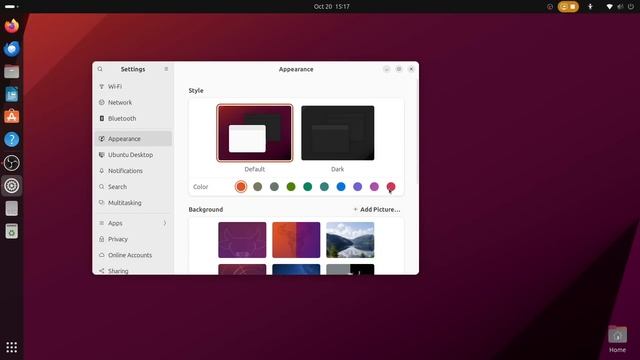Go to Privacy settings
The height and width of the screenshot is (360, 640).
coord(133,239)
